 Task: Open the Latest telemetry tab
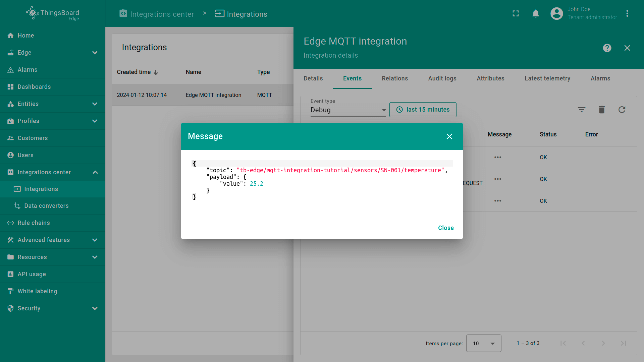coord(547,78)
